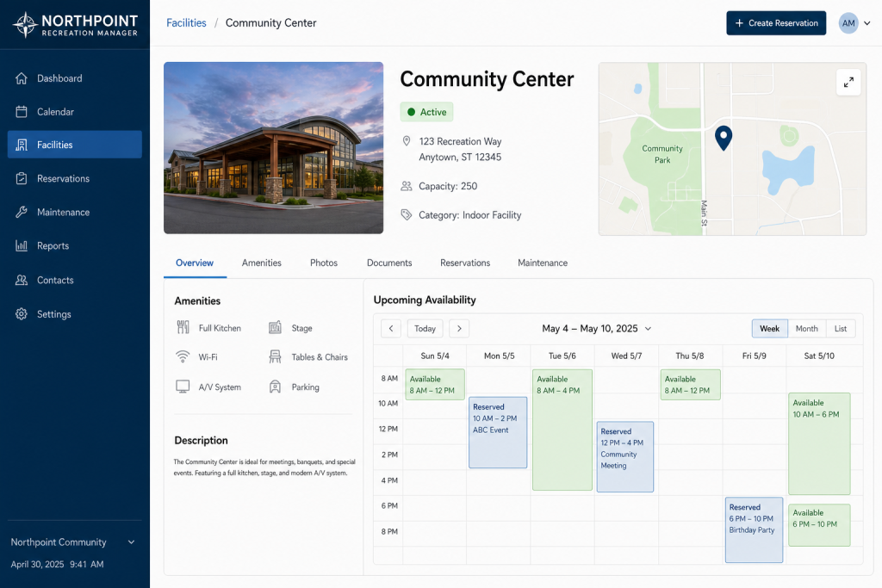Open the Amenities tab
Viewport: 882px width, 588px height.
pos(262,263)
